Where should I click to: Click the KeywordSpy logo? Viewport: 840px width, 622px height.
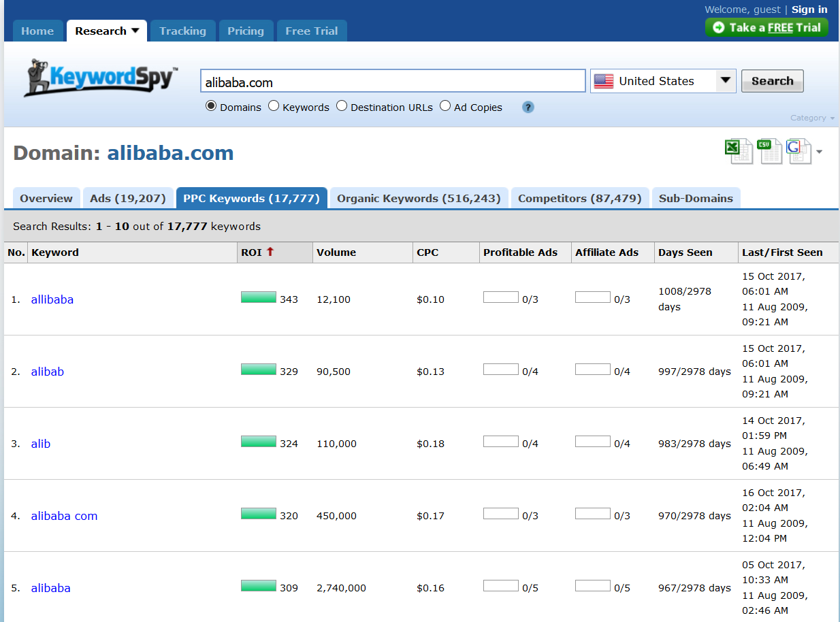(x=101, y=78)
